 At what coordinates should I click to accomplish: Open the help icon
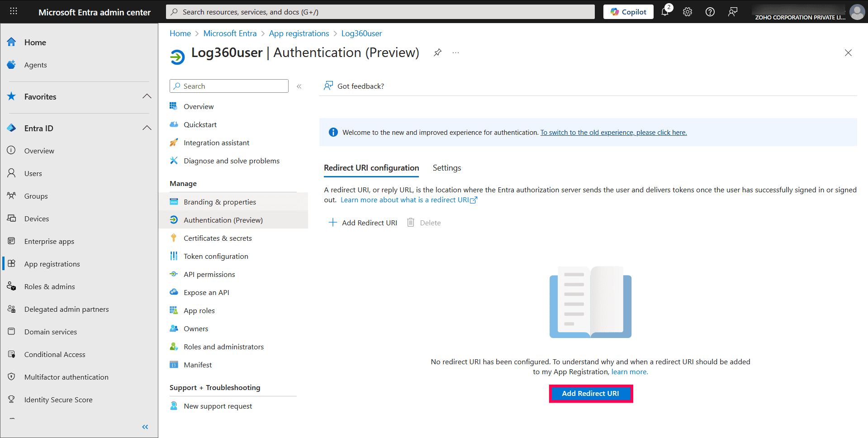pos(709,12)
